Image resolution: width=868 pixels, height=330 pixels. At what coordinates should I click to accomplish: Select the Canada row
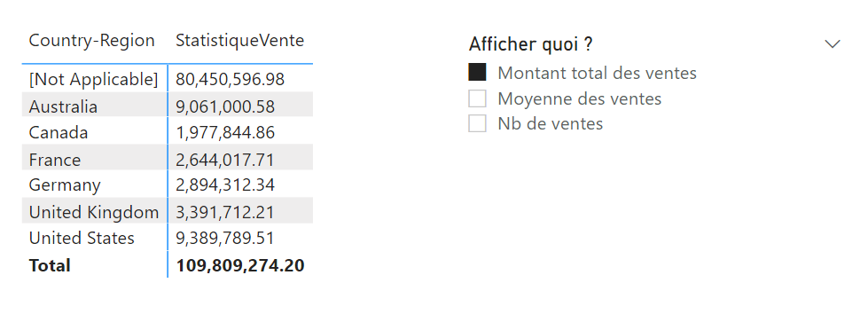pyautogui.click(x=168, y=132)
